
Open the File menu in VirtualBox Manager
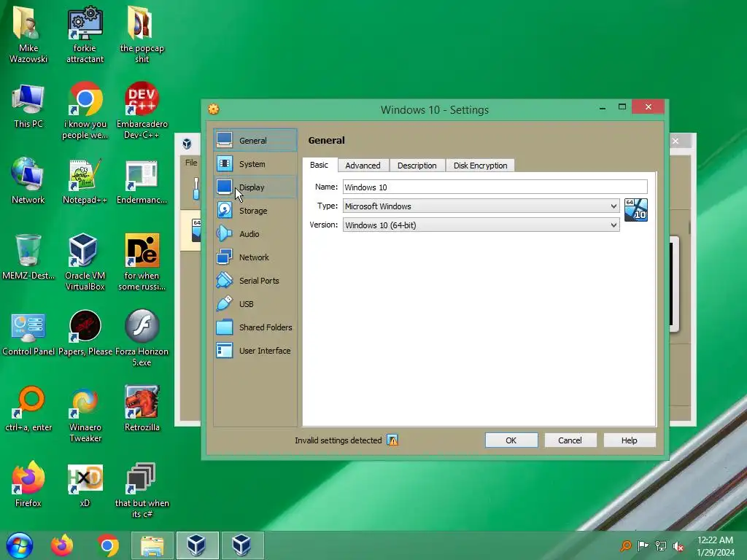tap(191, 163)
